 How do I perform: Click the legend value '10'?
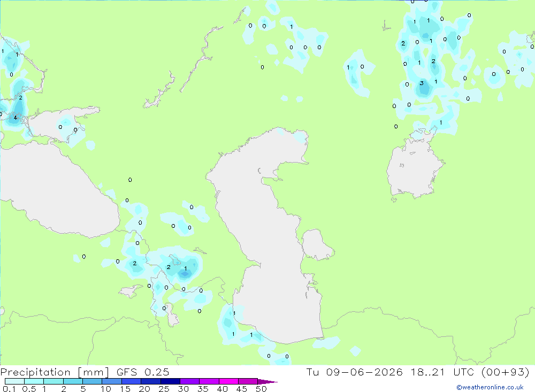pos(106,389)
